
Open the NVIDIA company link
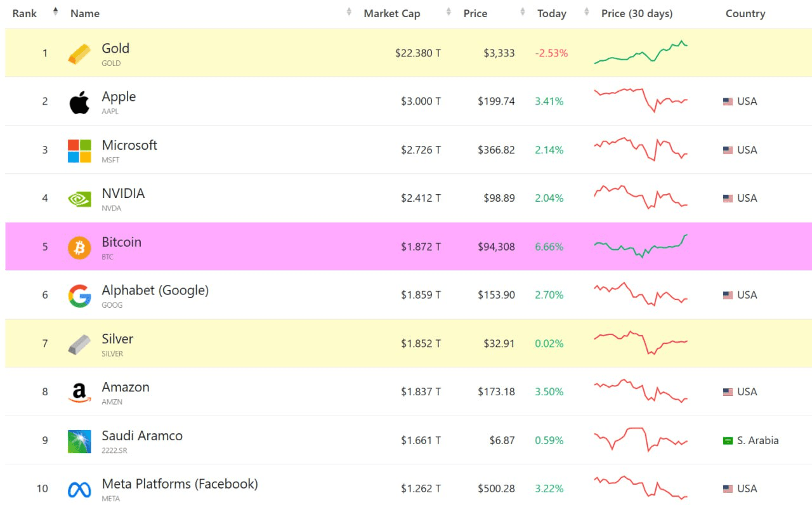[x=123, y=193]
